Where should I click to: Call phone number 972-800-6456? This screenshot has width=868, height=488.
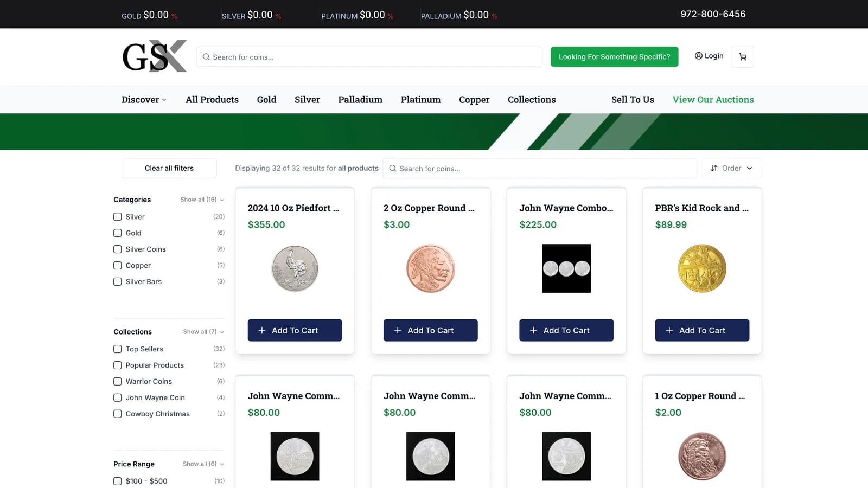pyautogui.click(x=713, y=14)
